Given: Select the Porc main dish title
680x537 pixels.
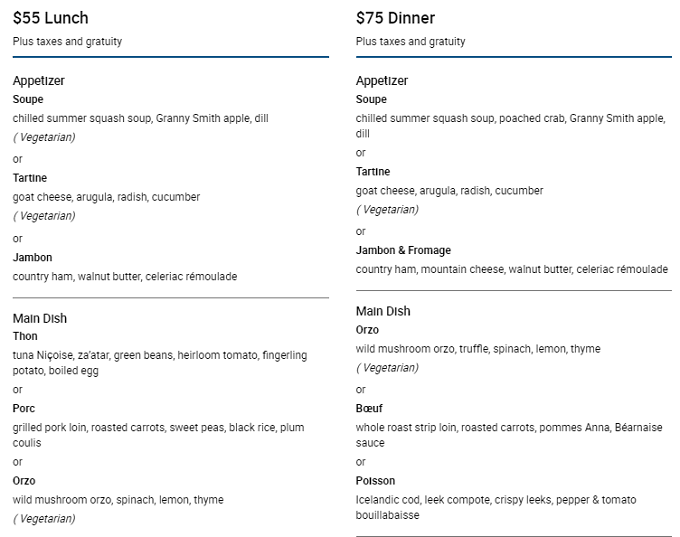Looking at the screenshot, I should 23,409.
